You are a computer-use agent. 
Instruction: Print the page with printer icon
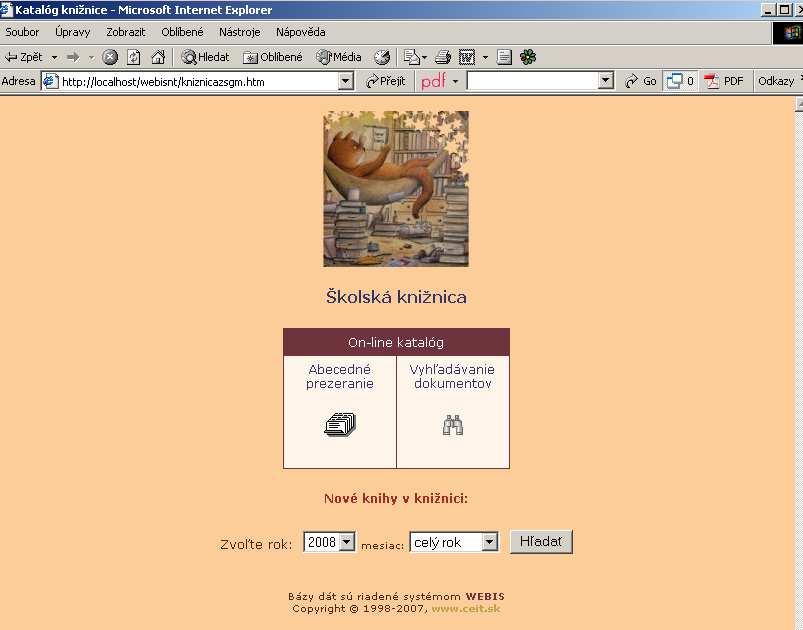[443, 57]
